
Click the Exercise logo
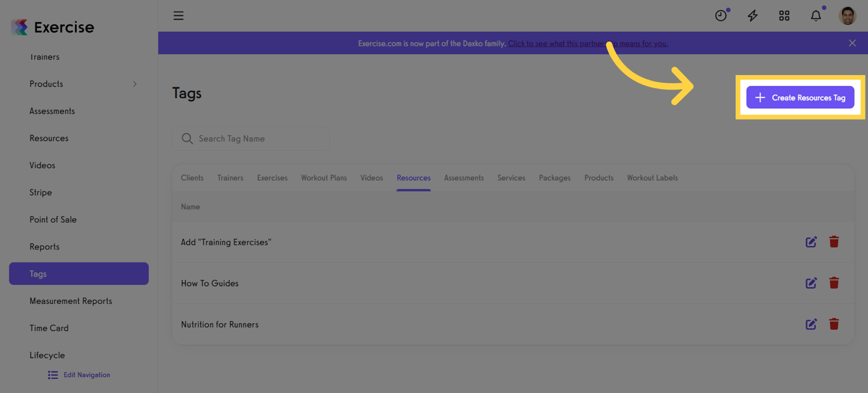[x=53, y=27]
